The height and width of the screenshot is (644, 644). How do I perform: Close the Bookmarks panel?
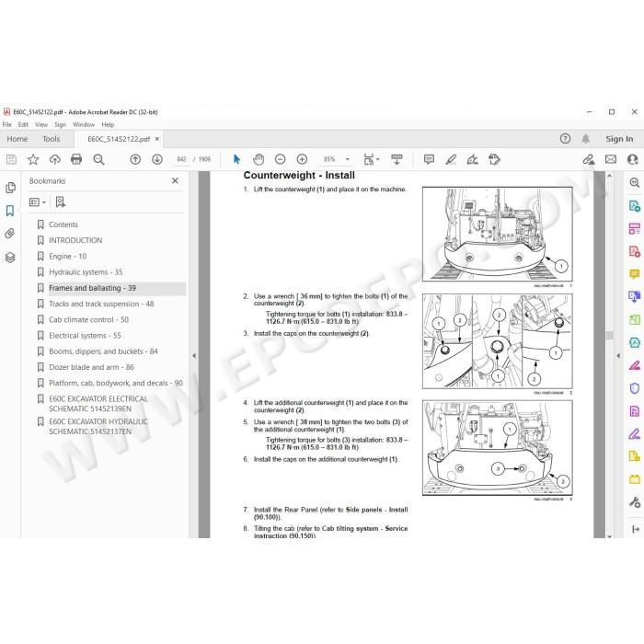point(175,180)
